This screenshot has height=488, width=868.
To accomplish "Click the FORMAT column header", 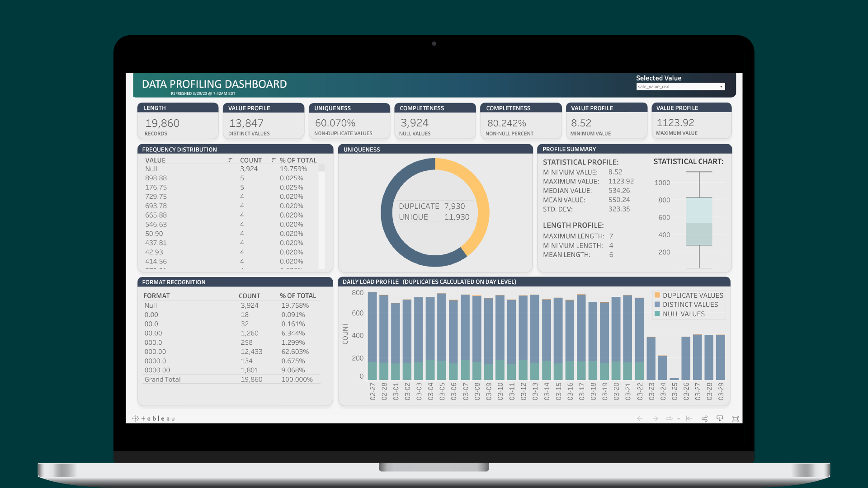I will (156, 296).
